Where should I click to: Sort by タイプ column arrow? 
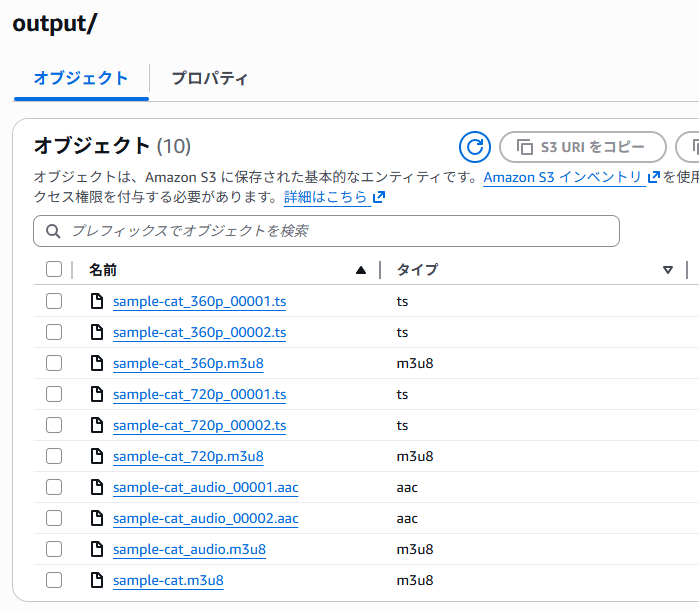668,270
